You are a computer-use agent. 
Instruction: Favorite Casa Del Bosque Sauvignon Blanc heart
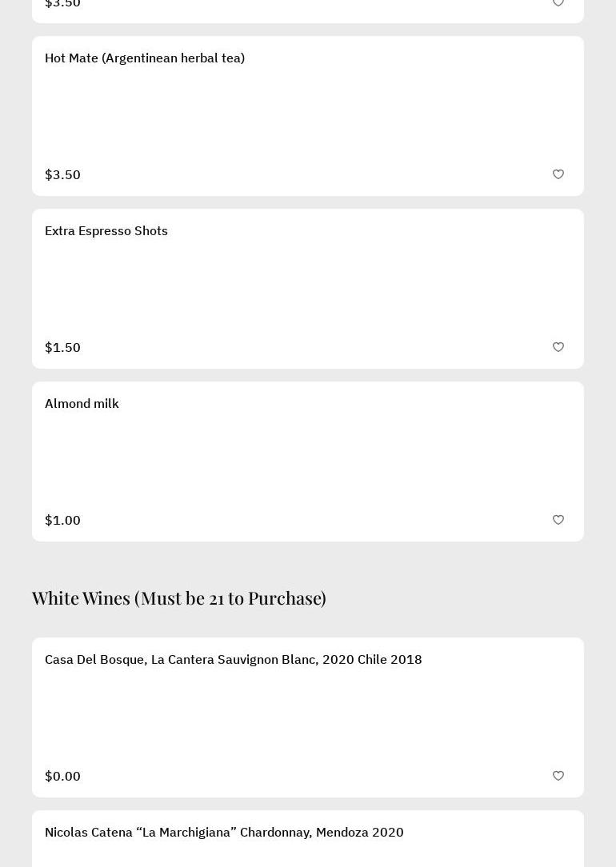click(558, 776)
